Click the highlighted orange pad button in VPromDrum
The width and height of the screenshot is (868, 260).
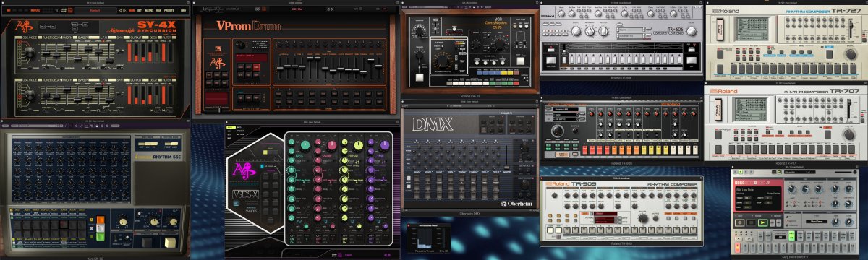point(257,66)
